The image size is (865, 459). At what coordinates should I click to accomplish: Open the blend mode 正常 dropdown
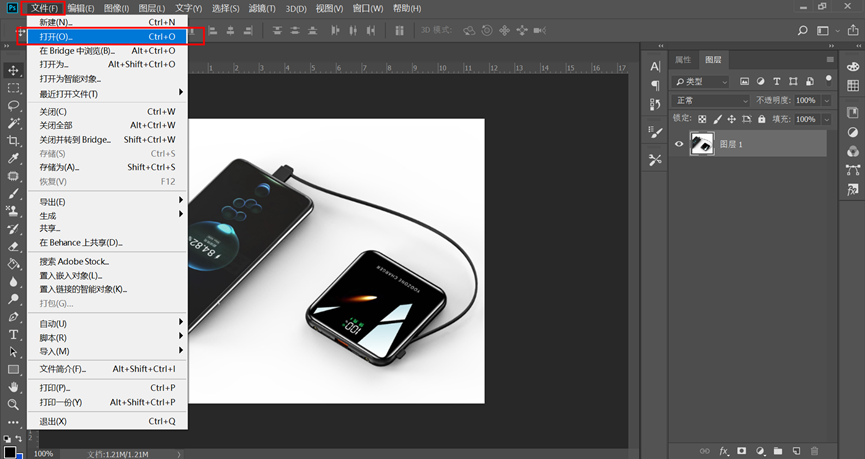[711, 101]
